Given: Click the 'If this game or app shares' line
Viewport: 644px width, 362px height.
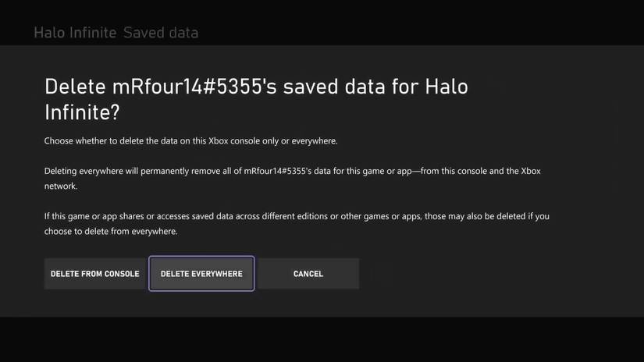Looking at the screenshot, I should (297, 215).
